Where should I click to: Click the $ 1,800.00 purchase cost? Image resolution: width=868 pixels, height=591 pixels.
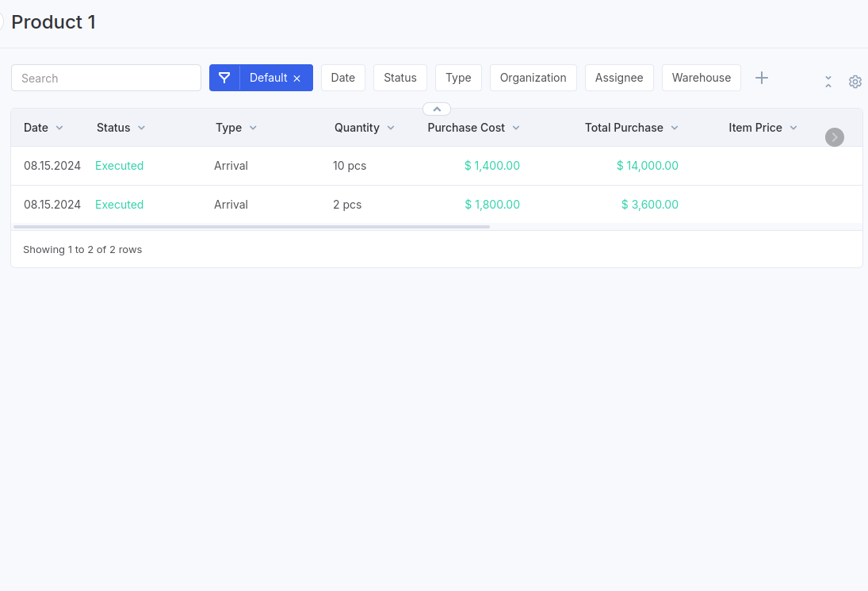[x=492, y=205]
